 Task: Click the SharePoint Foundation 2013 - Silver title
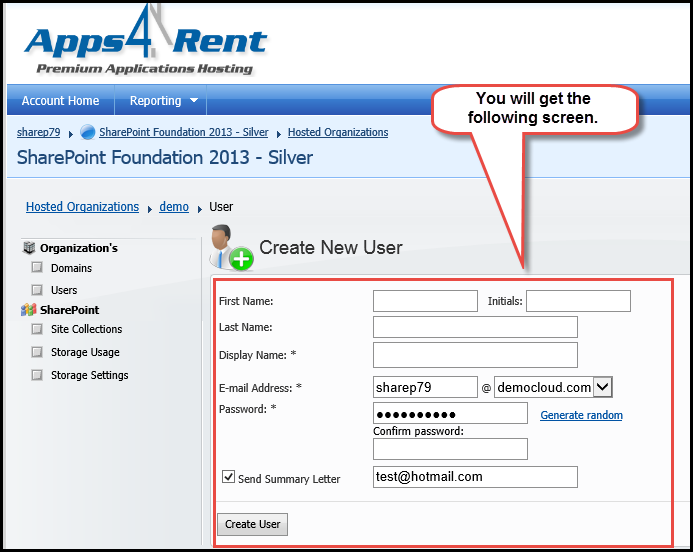(165, 157)
